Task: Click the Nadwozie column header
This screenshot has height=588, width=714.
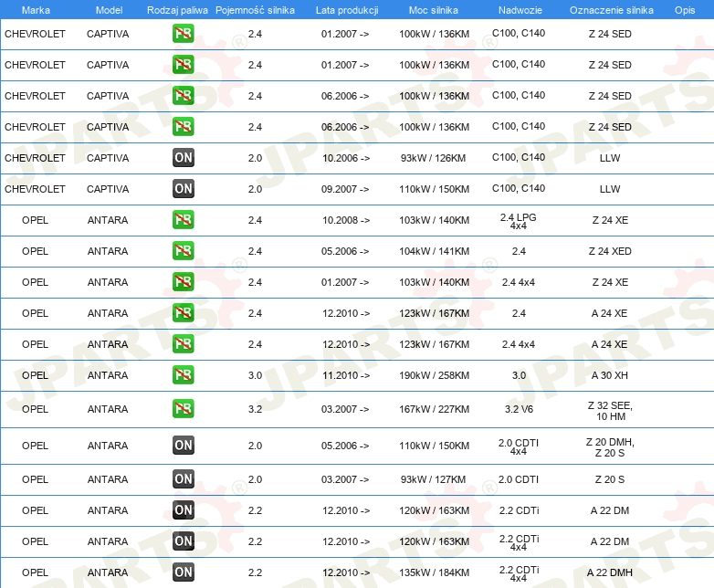Action: tap(520, 10)
